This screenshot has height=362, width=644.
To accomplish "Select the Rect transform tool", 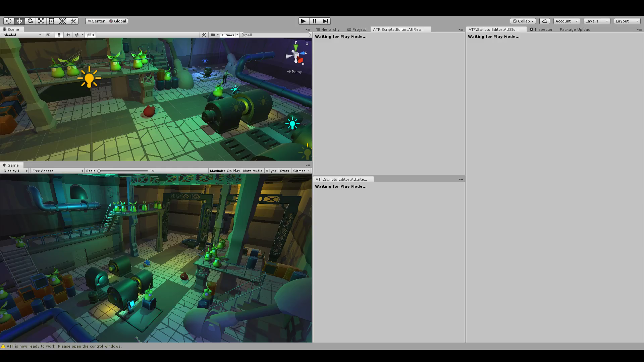I will point(52,21).
